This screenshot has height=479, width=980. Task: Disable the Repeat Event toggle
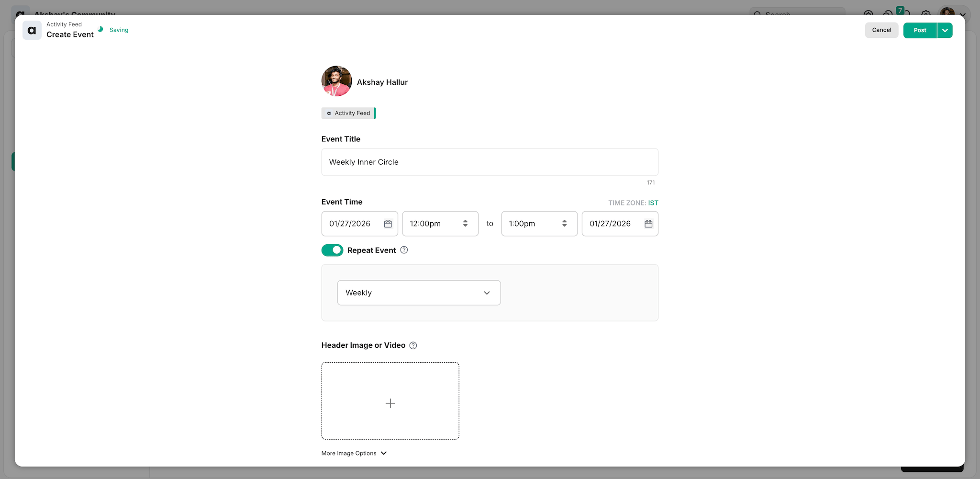(332, 250)
